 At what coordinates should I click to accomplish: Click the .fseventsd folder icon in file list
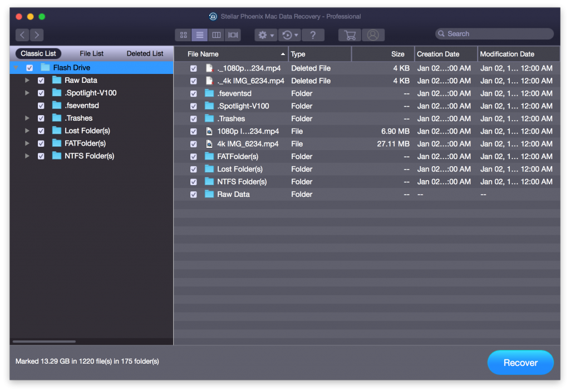pyautogui.click(x=209, y=93)
